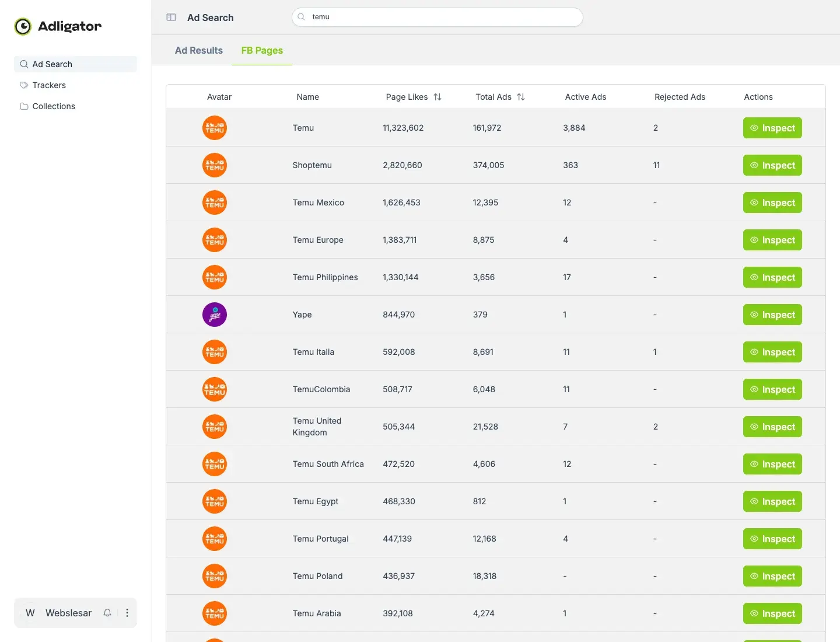The image size is (840, 642).
Task: Click the Yape name cell
Action: coord(302,315)
